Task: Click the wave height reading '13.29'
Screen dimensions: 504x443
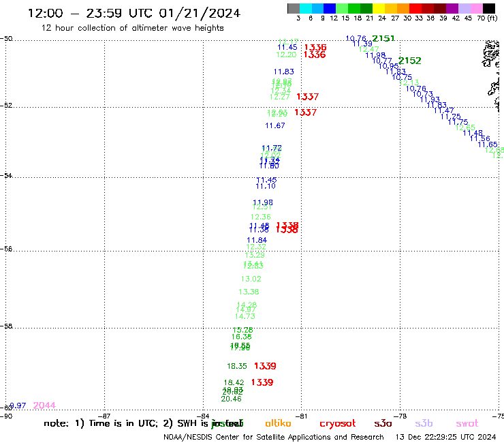Action: 255,255
